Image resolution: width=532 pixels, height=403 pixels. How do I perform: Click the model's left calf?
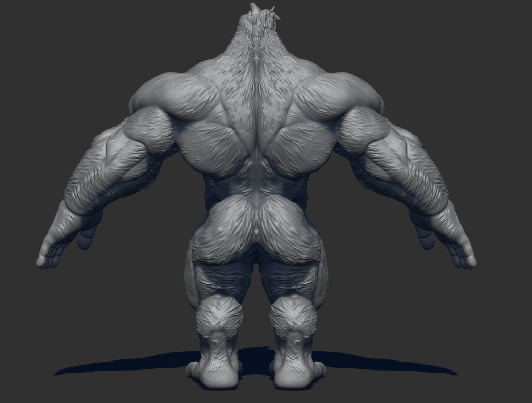pos(219,317)
